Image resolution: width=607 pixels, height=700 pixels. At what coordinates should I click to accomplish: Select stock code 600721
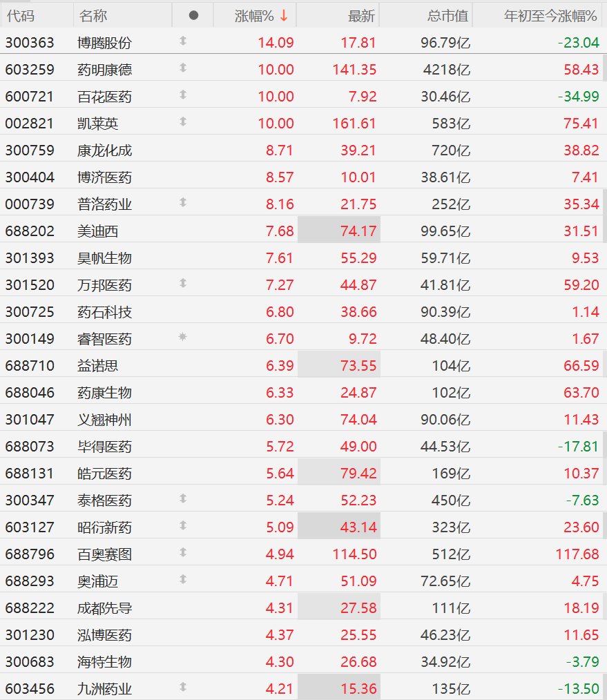tap(30, 97)
